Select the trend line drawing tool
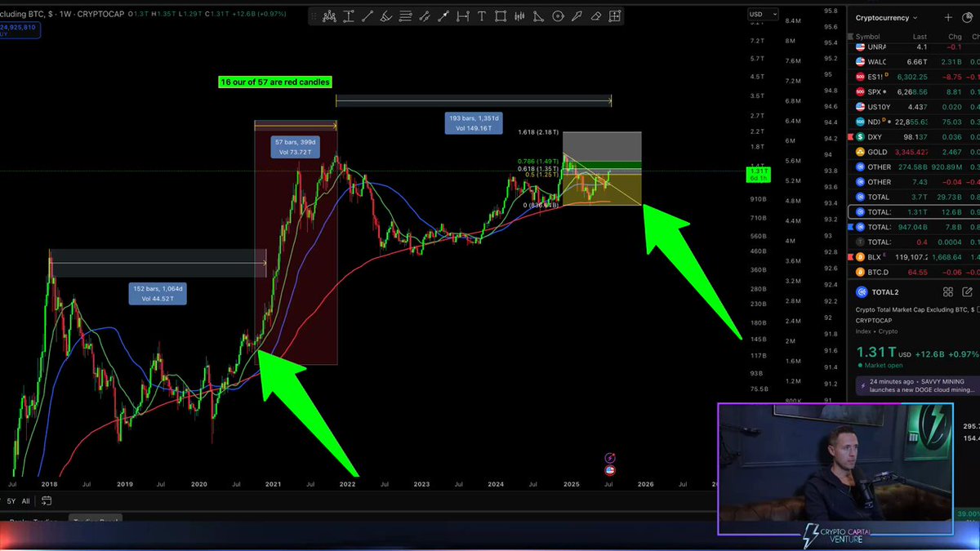This screenshot has width=980, height=551. 367,16
